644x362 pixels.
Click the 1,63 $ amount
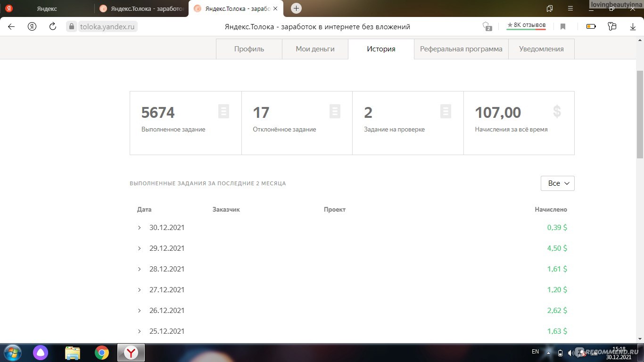click(557, 331)
